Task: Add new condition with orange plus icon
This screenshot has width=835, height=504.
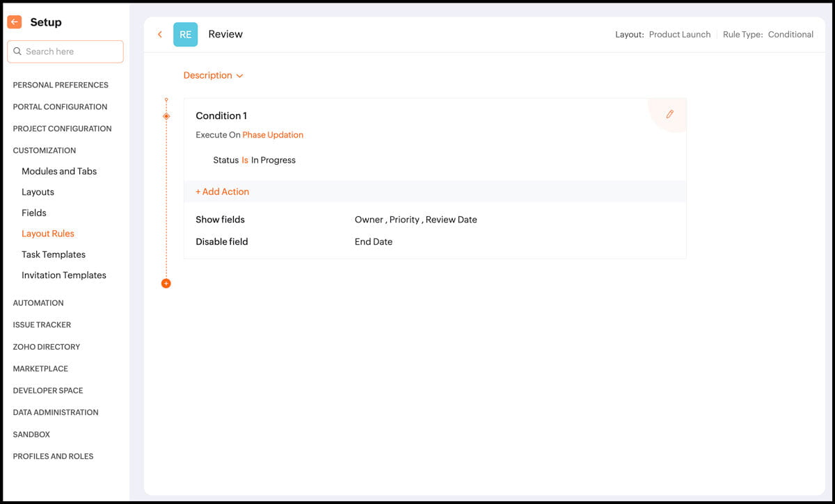Action: tap(166, 284)
